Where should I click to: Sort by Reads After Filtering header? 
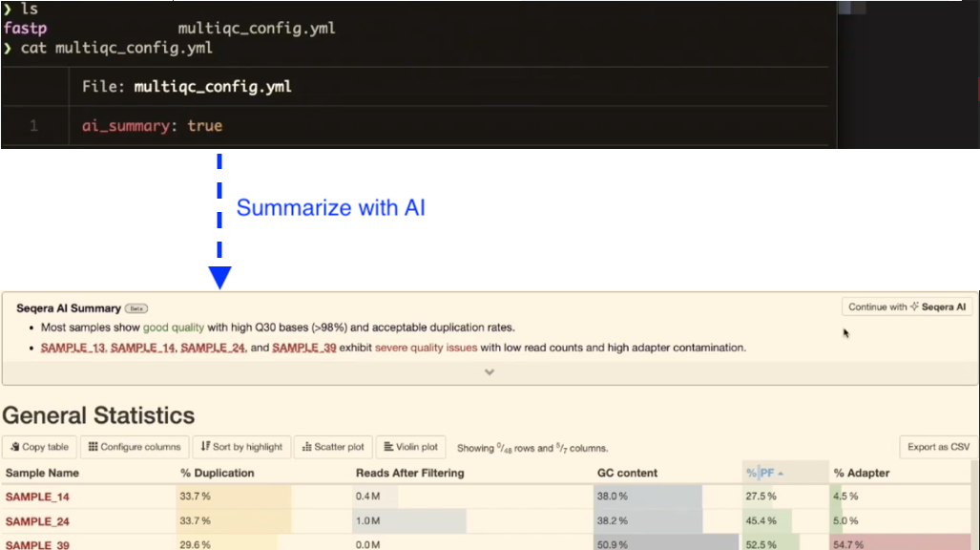[x=409, y=473]
